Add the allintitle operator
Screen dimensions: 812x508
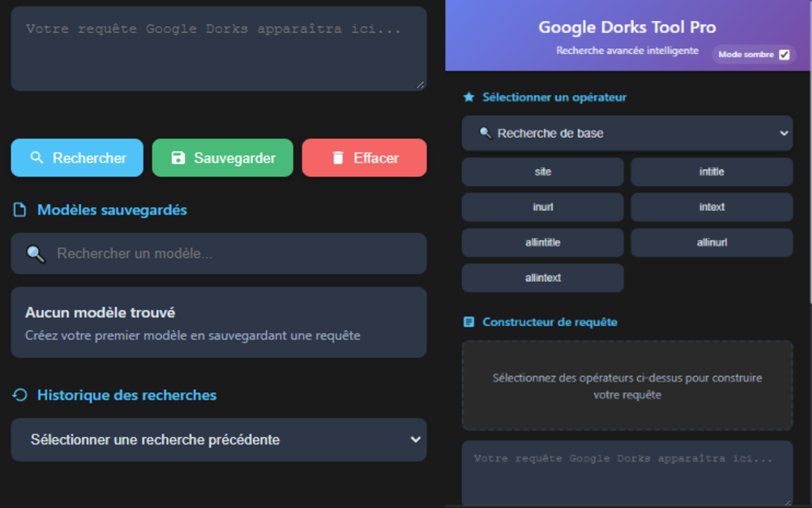[543, 243]
